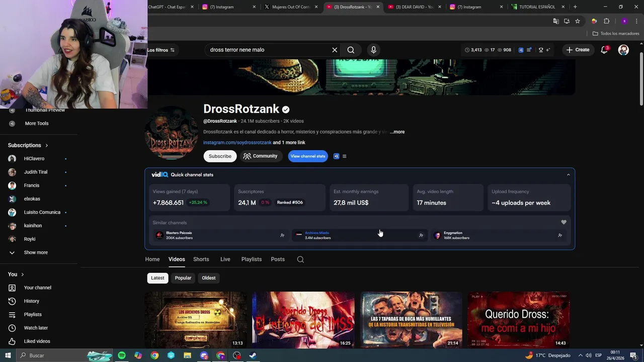644x362 pixels.
Task: Search within the DrossRotzank channel videos
Action: click(x=300, y=259)
